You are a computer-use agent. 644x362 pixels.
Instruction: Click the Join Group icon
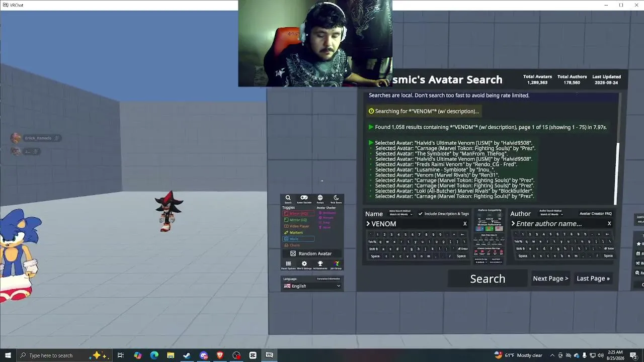point(336,265)
